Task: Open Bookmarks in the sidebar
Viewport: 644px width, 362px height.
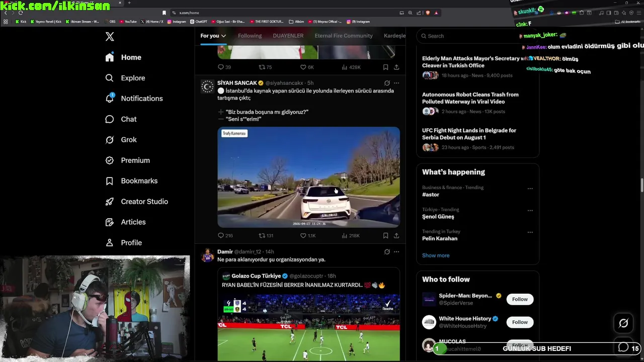Action: click(131, 181)
